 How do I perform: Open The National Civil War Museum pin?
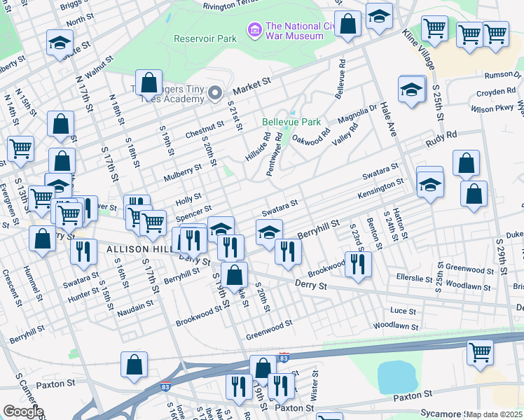click(255, 30)
